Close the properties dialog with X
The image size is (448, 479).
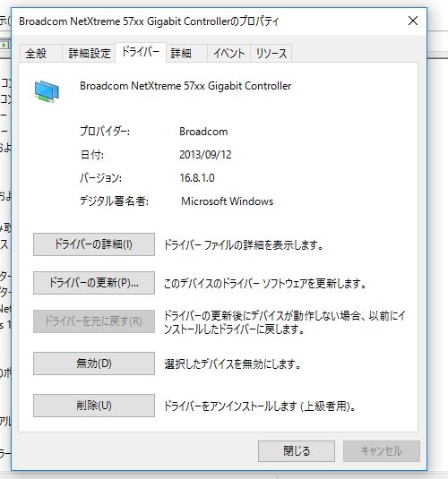[413, 21]
